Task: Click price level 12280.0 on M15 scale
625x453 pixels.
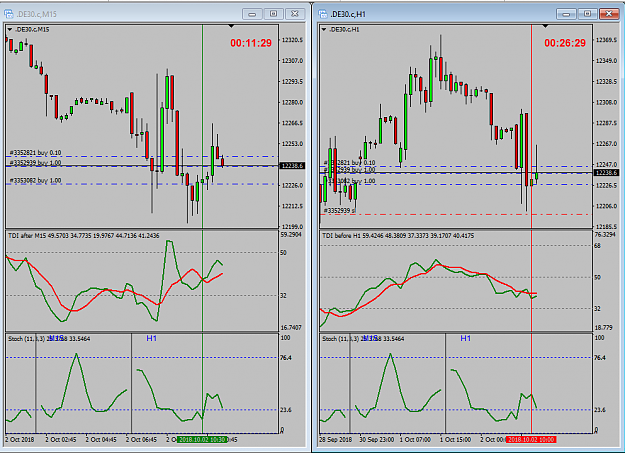Action: [x=292, y=102]
